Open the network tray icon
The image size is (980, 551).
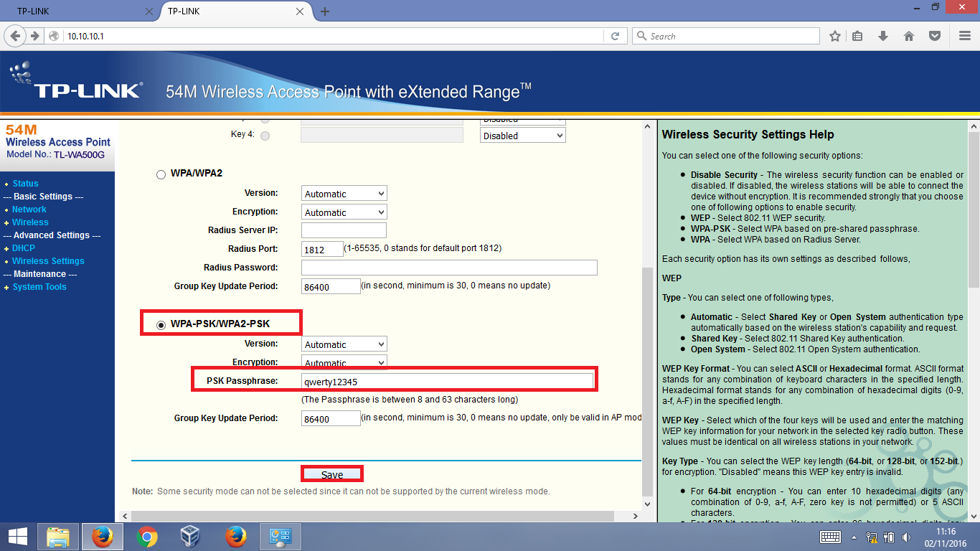pyautogui.click(x=872, y=537)
